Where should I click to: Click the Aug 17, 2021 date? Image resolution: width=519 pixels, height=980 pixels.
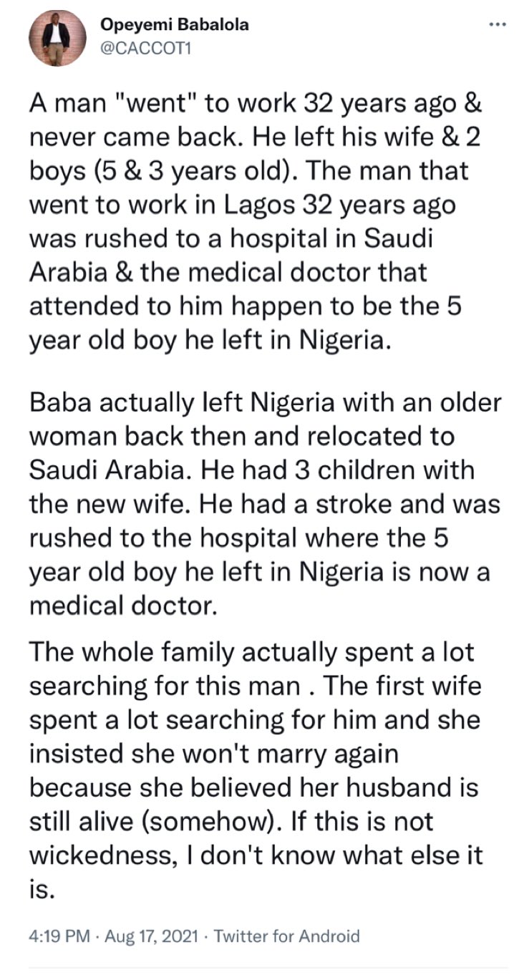pyautogui.click(x=148, y=935)
